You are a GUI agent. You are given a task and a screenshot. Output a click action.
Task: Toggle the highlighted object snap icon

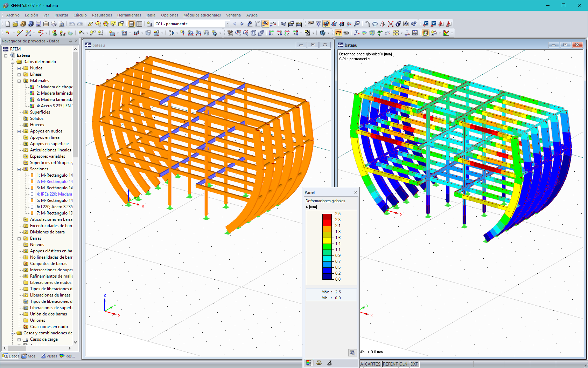[326, 24]
